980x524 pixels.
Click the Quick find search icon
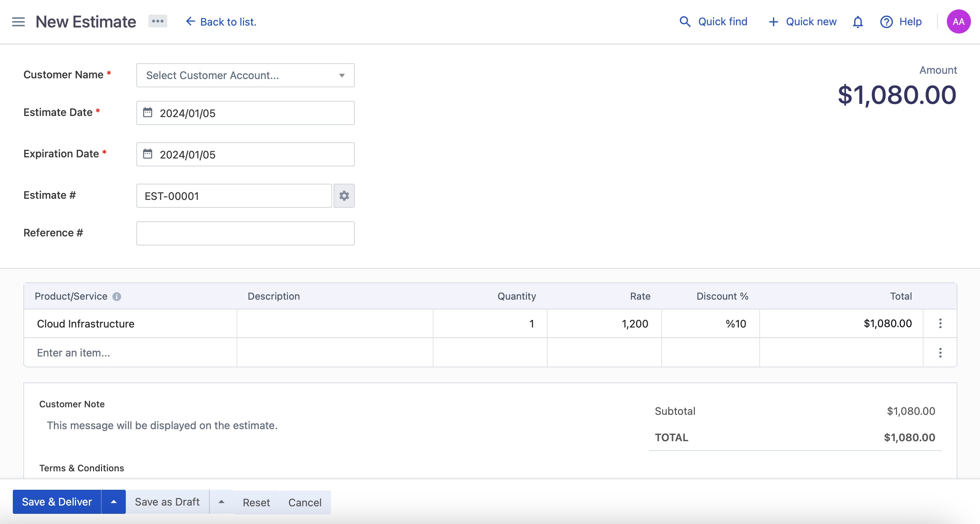coord(685,21)
